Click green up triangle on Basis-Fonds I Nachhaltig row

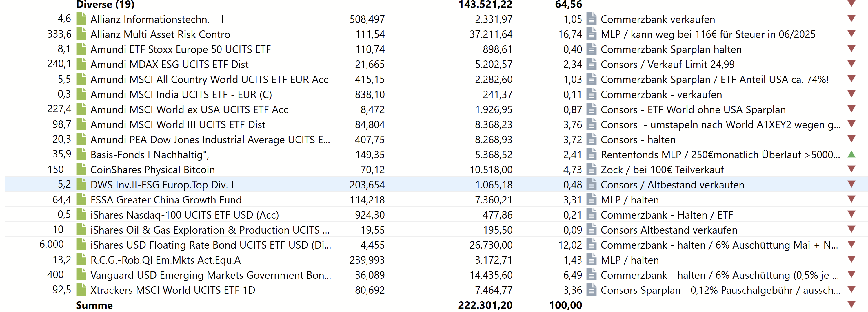851,154
